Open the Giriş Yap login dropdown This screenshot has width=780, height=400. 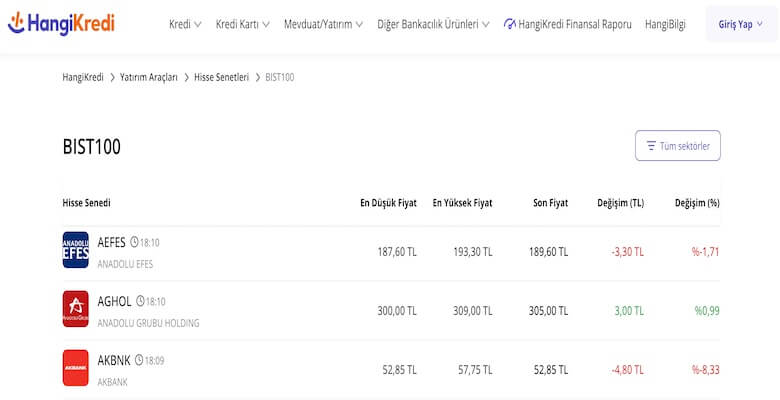(741, 24)
